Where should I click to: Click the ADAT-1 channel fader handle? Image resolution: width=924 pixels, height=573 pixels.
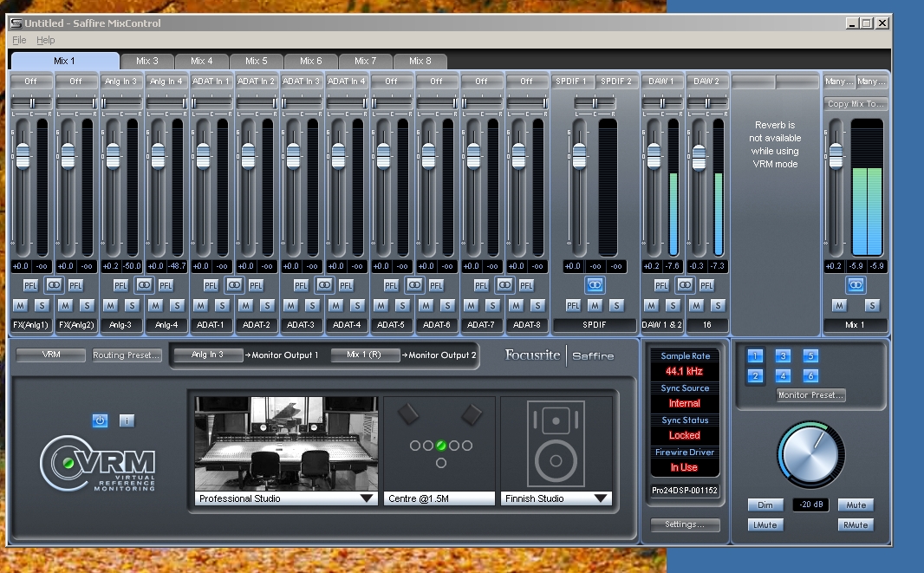coord(204,156)
